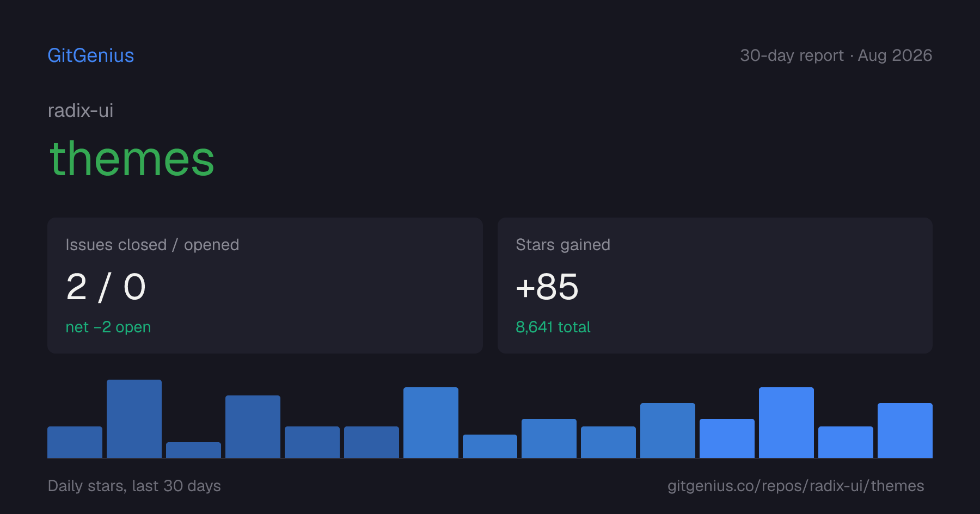980x514 pixels.
Task: Click the GitGenius brand link
Action: pos(91,55)
